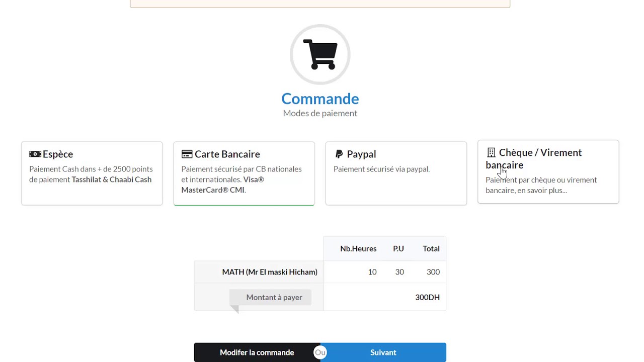Click the 'en savoir plus' cheque description
Screen dimensions: 644x362
(x=541, y=185)
